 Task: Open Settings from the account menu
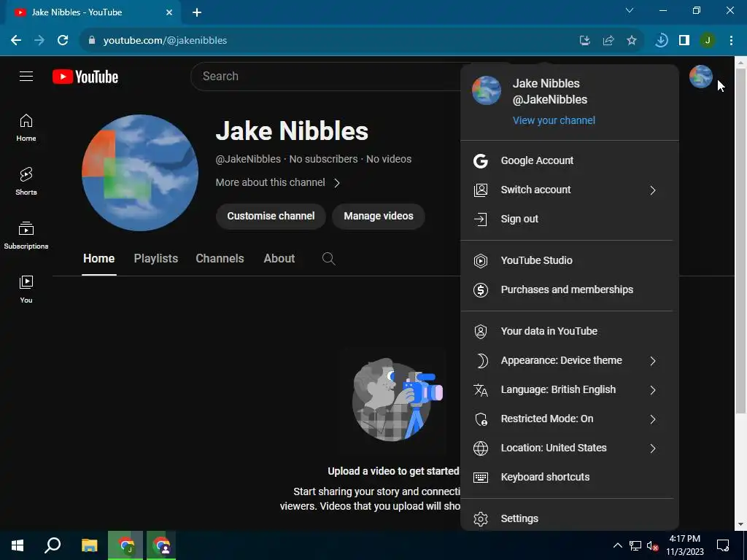(x=569, y=518)
